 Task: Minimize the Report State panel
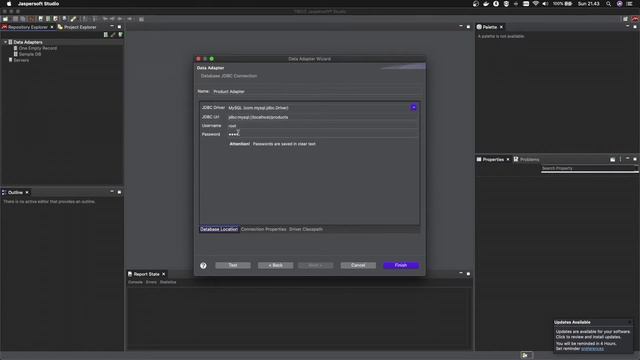[x=461, y=273]
